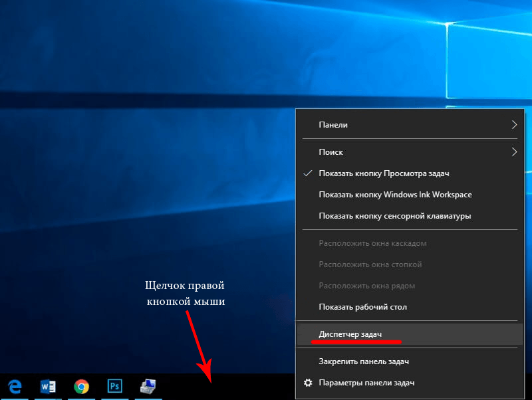Image resolution: width=532 pixels, height=400 pixels.
Task: Open Microsoft Word from the taskbar
Action: click(x=49, y=387)
